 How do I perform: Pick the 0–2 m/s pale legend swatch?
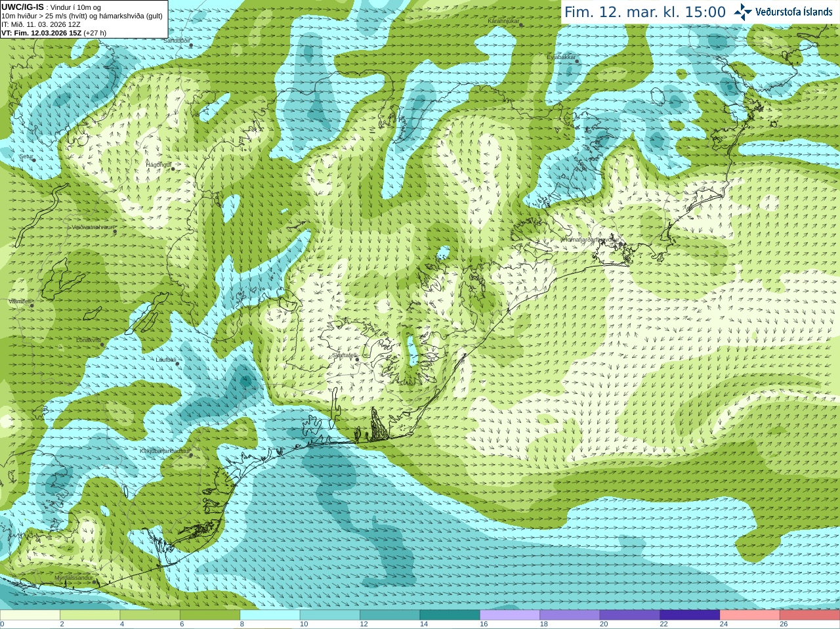[30, 615]
